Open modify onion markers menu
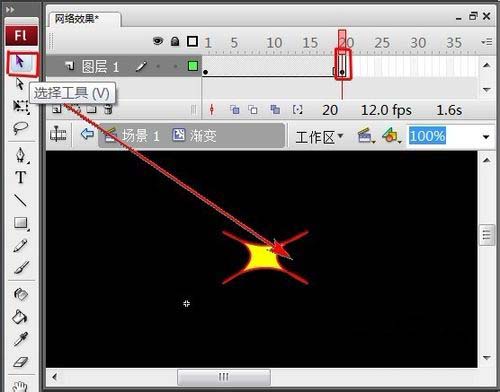The width and height of the screenshot is (500, 392). tap(297, 109)
